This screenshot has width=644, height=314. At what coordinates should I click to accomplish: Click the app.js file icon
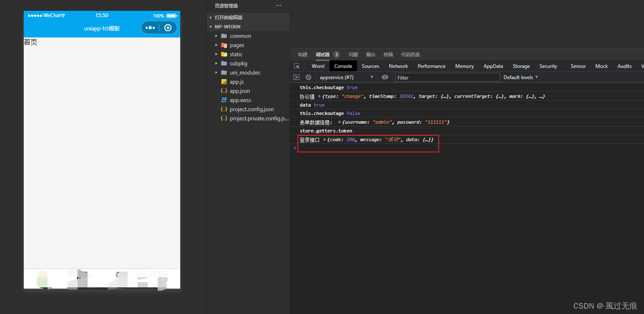pyautogui.click(x=224, y=82)
